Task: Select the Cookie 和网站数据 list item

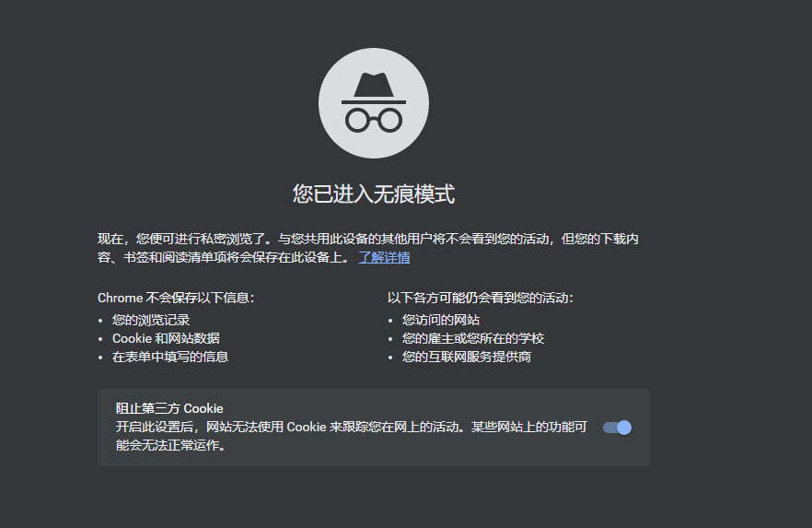Action: 166,338
